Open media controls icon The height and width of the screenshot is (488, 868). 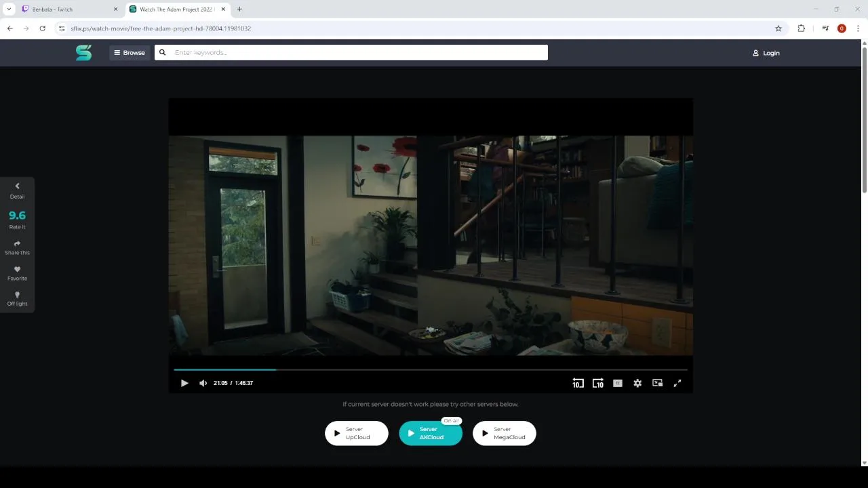point(825,28)
